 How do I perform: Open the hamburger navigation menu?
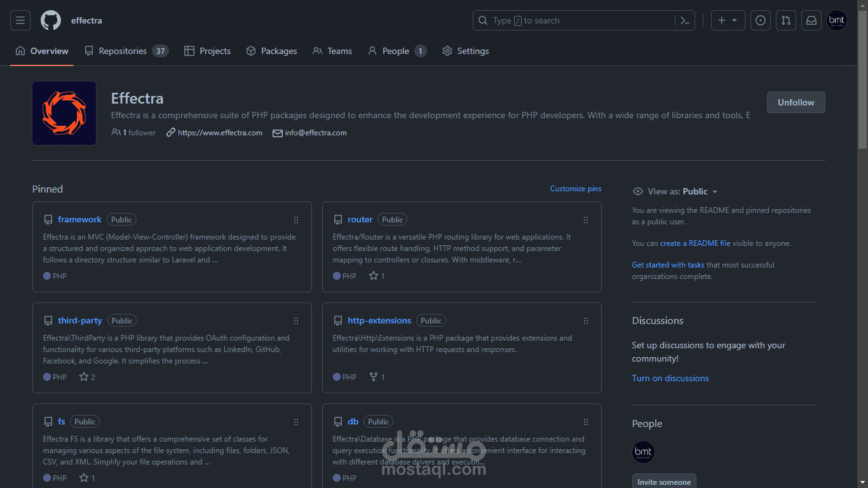tap(20, 20)
